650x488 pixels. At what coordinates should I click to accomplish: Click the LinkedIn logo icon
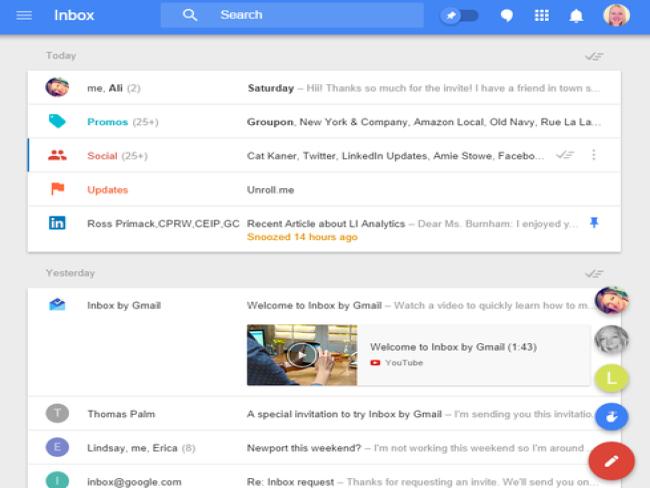tap(57, 223)
